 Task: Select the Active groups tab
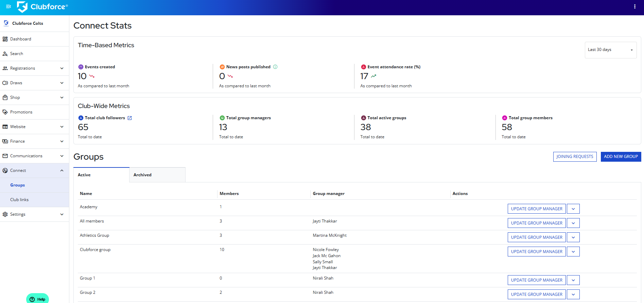click(x=101, y=175)
